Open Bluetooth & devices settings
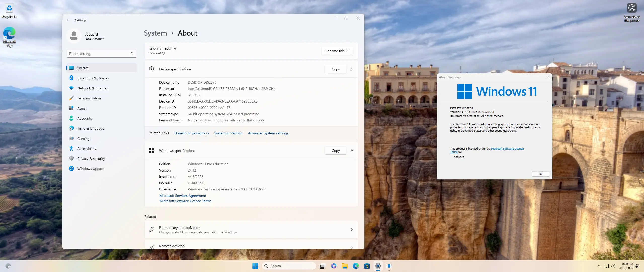 93,78
